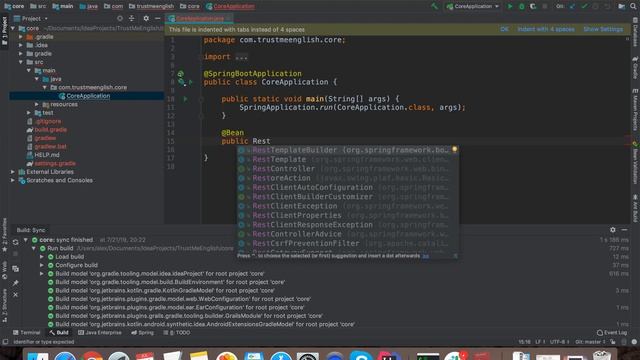Collapse the Run build node
Screen dimensions: 640x360
coord(34,248)
